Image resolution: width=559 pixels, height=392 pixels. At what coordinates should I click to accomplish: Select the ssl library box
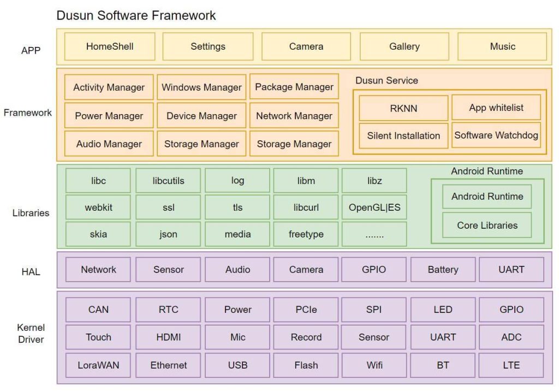pyautogui.click(x=168, y=207)
